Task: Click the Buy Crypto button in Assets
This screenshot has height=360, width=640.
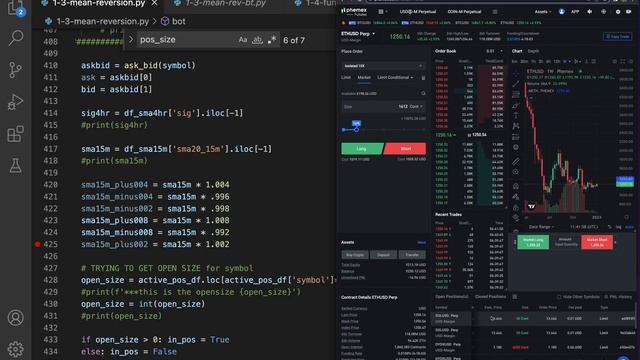Action: tap(355, 255)
